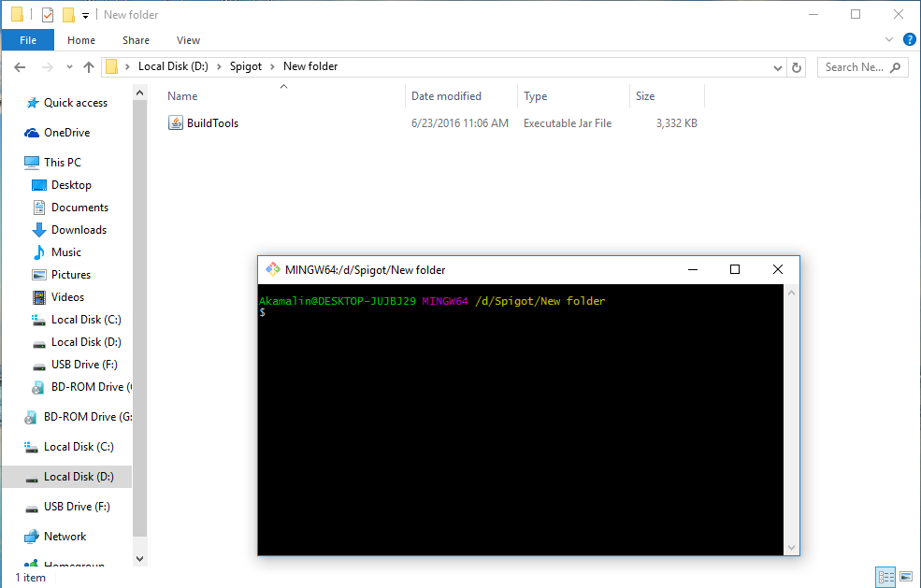The height and width of the screenshot is (588, 921).
Task: Refresh the current folder
Action: pos(797,67)
